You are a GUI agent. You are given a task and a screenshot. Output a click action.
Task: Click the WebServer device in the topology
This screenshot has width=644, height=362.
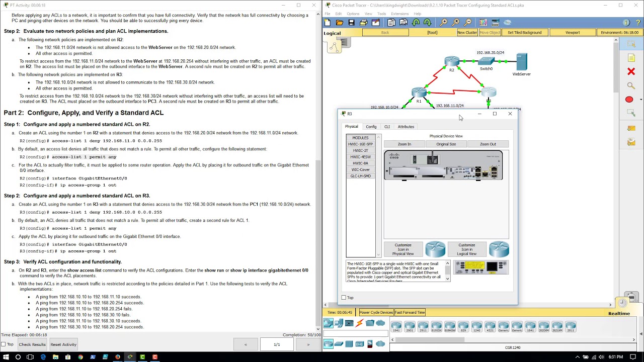click(521, 62)
